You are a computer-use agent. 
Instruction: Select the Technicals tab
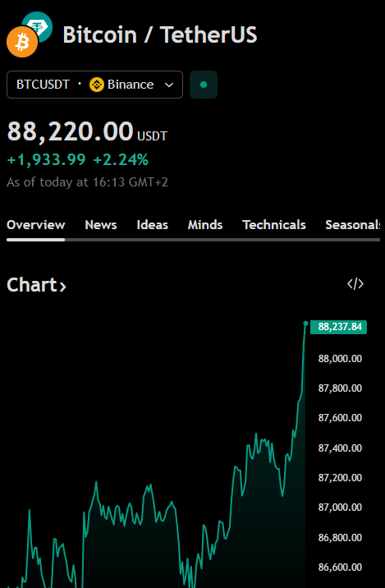[x=274, y=225]
